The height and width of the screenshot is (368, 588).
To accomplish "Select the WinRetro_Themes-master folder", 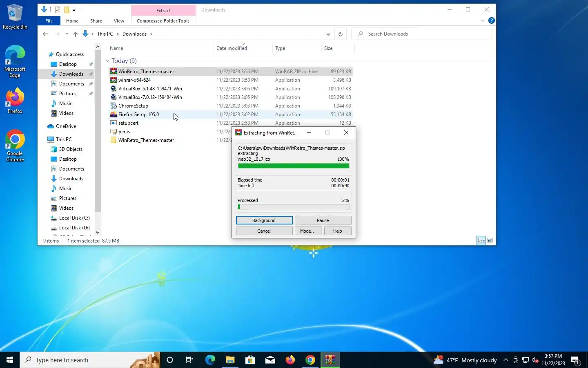I will (x=146, y=140).
